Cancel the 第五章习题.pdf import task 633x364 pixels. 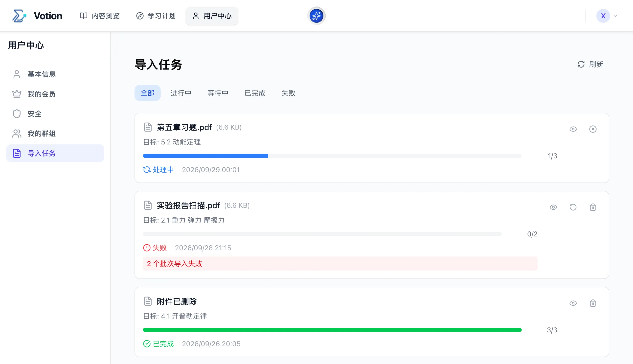pyautogui.click(x=593, y=129)
